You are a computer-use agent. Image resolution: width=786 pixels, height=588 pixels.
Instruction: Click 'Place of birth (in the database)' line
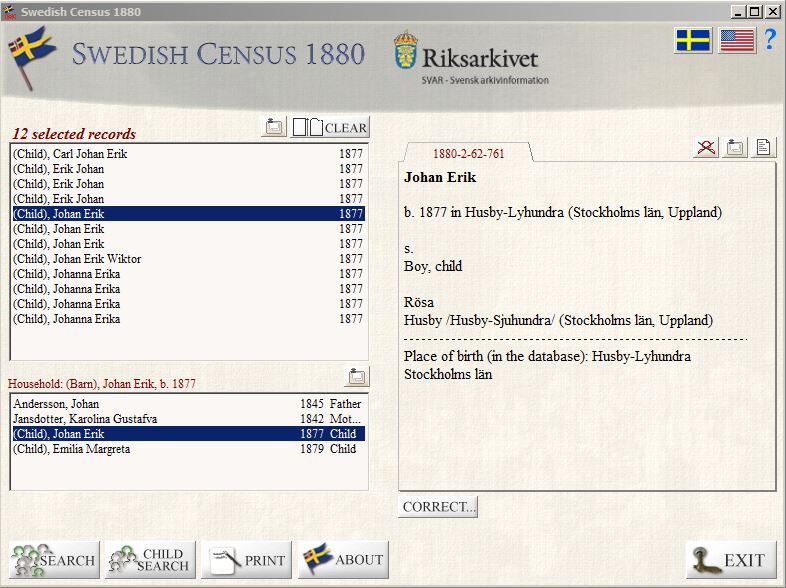pos(547,356)
